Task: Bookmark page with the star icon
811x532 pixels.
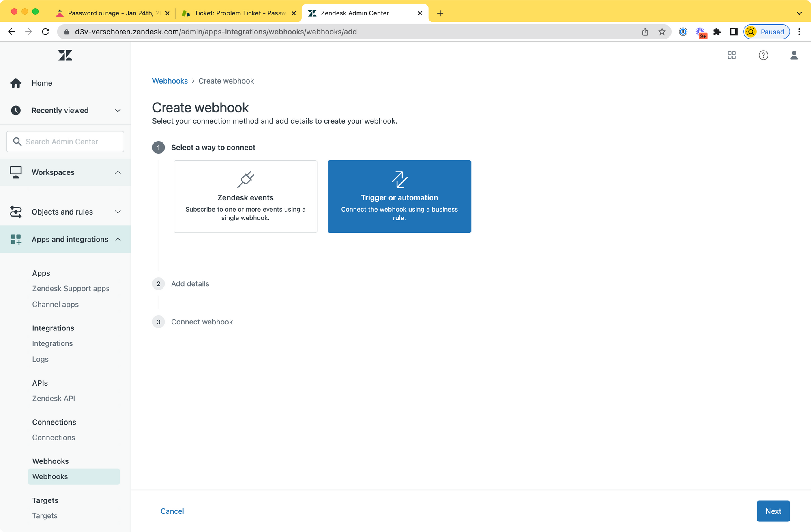Action: [x=662, y=32]
